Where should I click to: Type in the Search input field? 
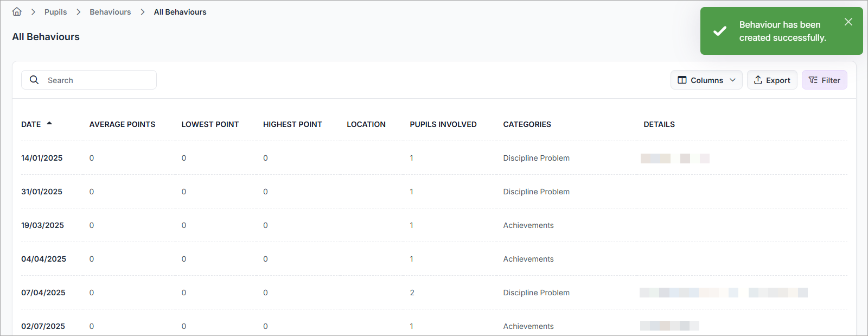click(x=98, y=80)
